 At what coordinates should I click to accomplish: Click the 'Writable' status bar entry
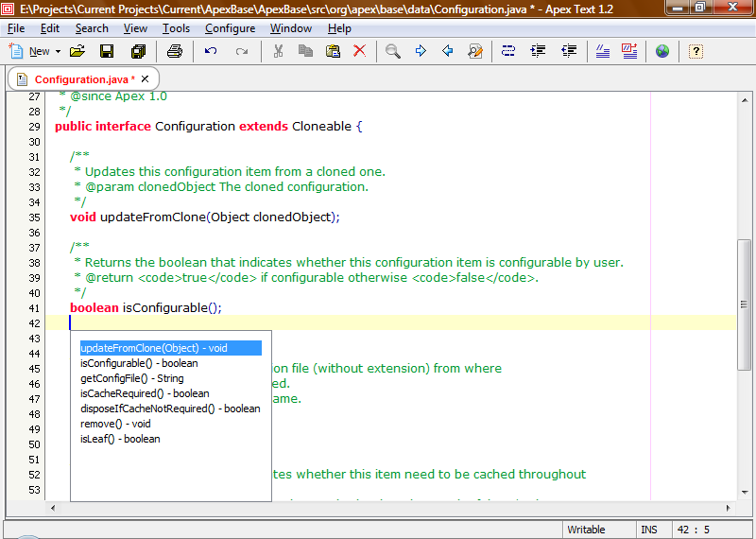tap(586, 530)
